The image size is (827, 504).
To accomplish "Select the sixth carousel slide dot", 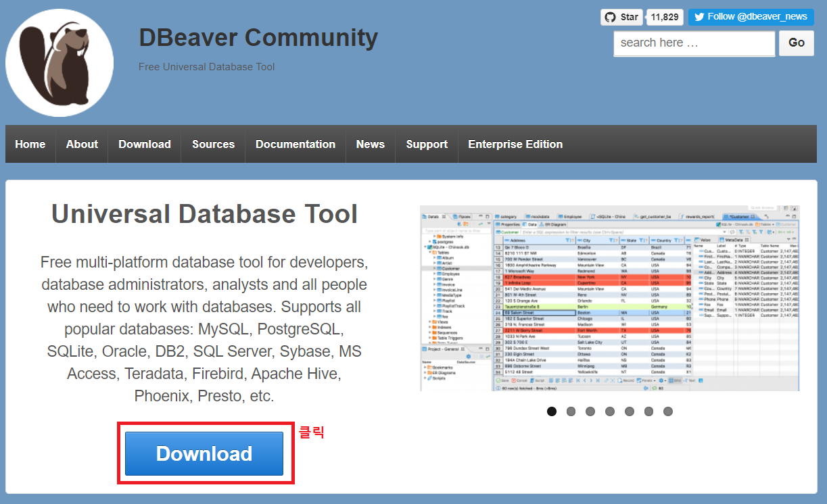I will pyautogui.click(x=648, y=411).
